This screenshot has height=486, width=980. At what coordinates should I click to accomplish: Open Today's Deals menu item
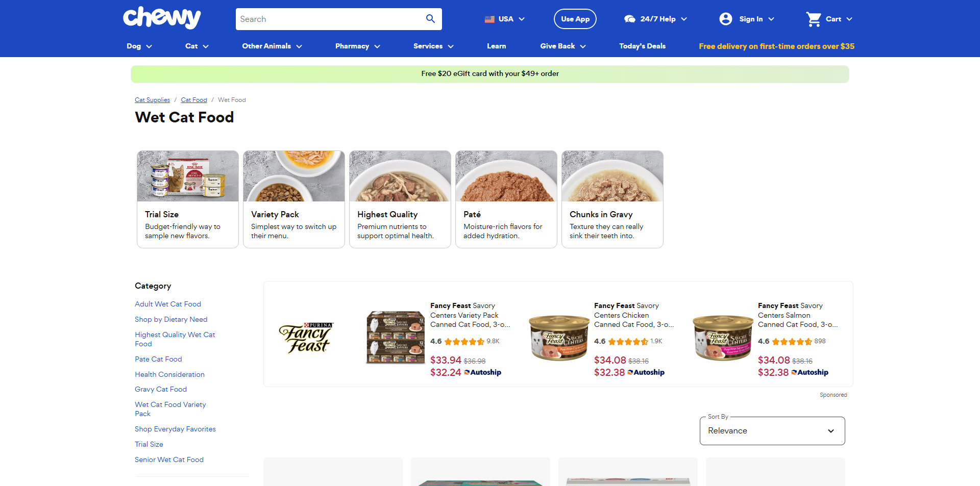pos(642,46)
